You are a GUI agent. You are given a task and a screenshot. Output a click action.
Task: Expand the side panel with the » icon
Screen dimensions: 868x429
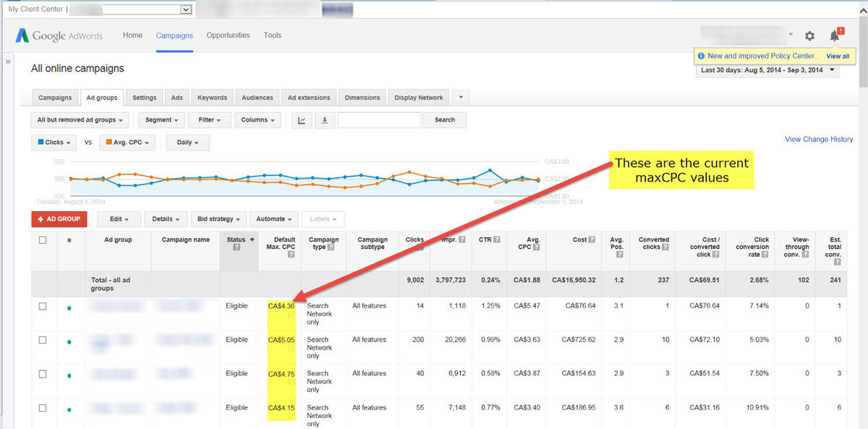(x=9, y=62)
